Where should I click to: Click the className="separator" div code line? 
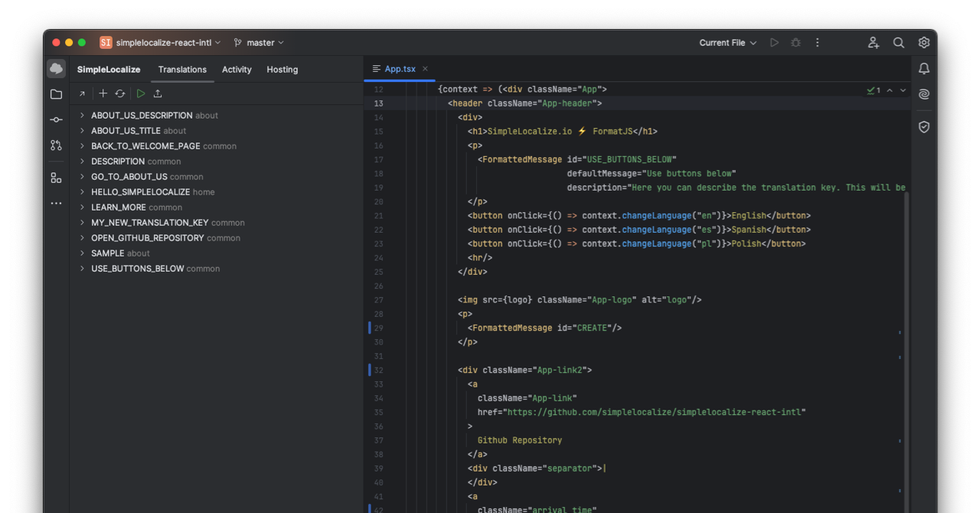(536, 468)
